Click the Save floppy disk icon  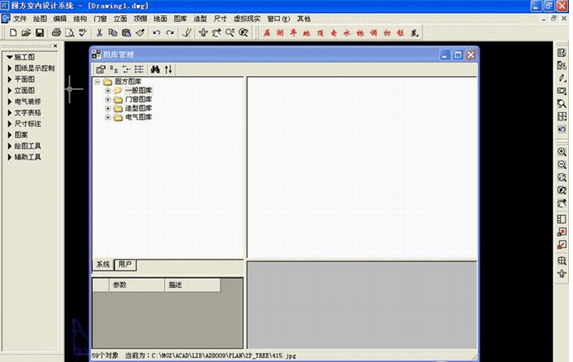[39, 33]
